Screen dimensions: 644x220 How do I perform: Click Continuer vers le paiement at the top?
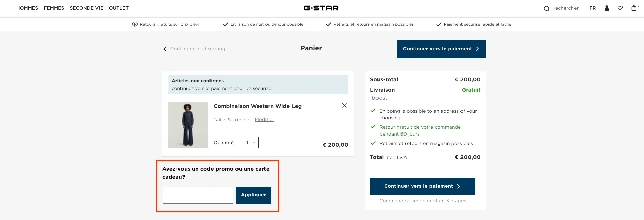tap(441, 49)
